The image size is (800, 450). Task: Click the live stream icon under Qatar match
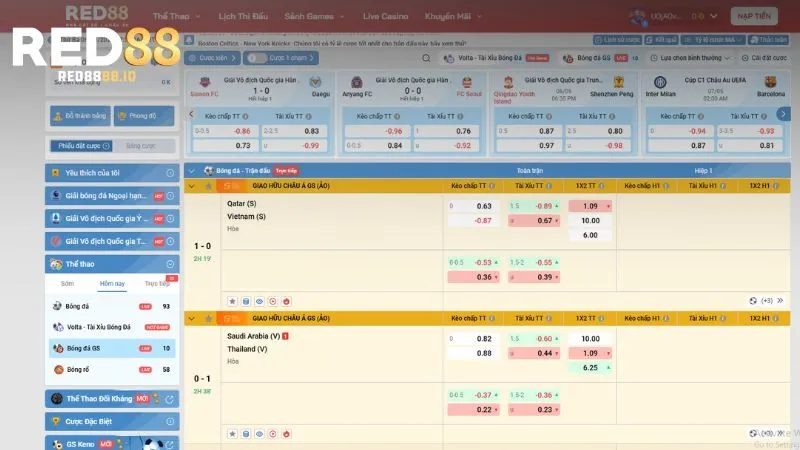point(272,302)
